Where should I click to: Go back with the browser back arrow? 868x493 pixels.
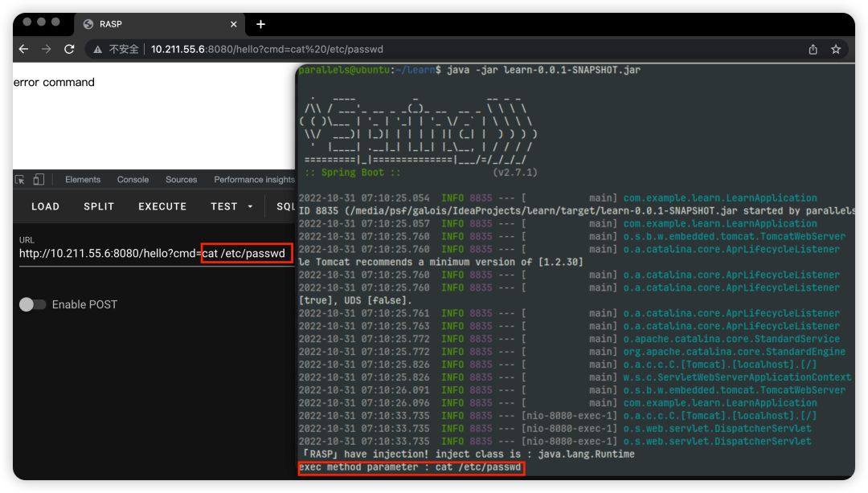tap(23, 49)
